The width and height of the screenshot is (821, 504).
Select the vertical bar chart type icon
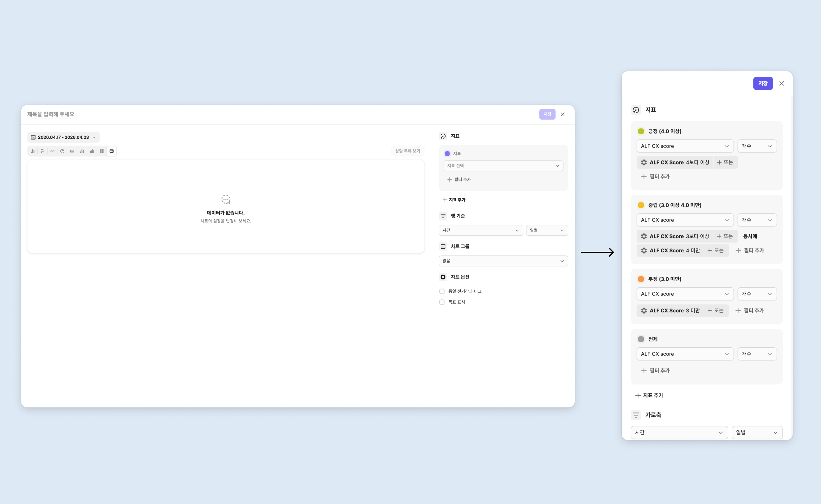33,151
